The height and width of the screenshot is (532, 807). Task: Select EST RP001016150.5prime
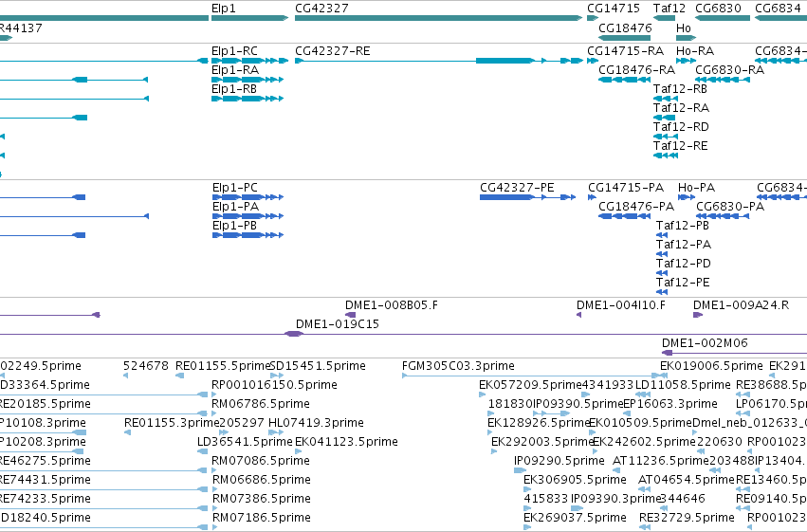[x=214, y=394]
